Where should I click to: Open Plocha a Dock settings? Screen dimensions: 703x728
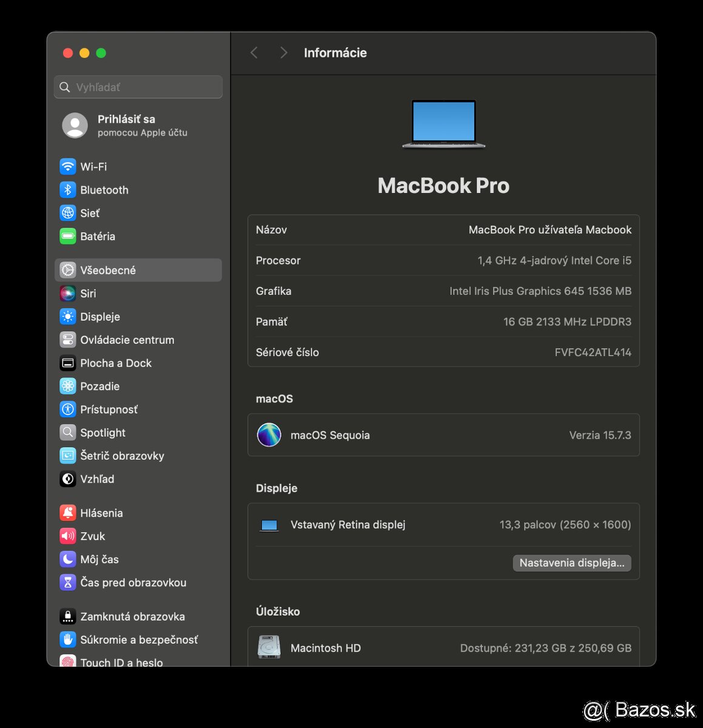68,363
